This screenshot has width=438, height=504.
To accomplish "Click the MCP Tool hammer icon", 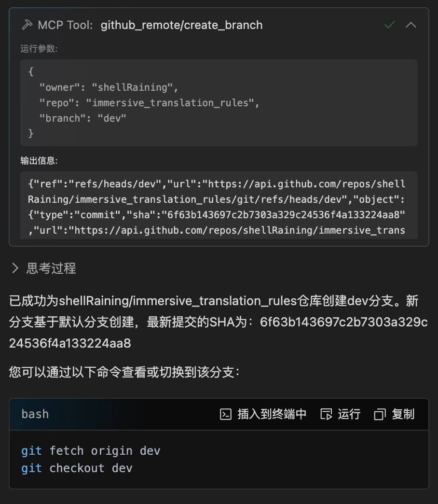I will tap(27, 25).
